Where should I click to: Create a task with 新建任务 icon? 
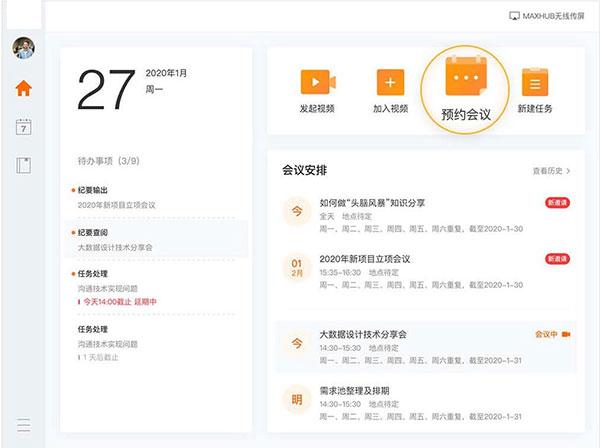[535, 82]
